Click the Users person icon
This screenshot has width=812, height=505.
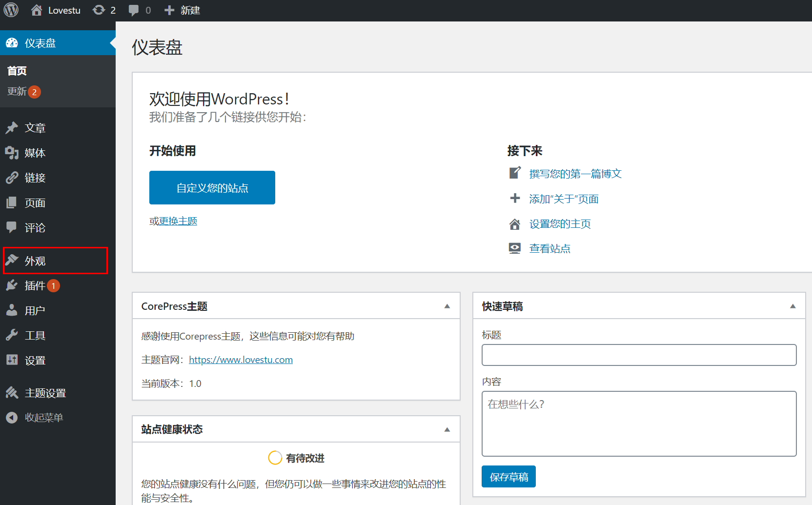12,310
